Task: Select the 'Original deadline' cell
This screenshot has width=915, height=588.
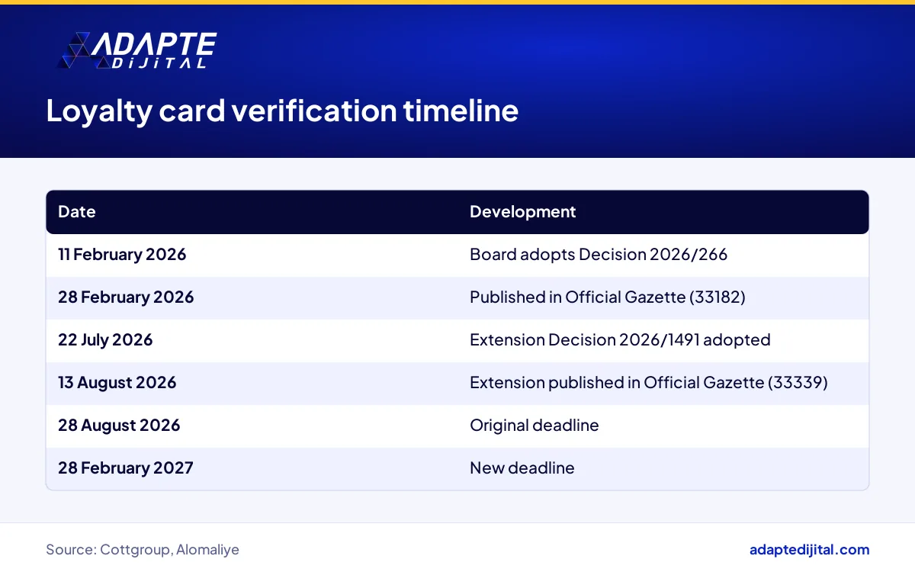Action: pyautogui.click(x=535, y=426)
